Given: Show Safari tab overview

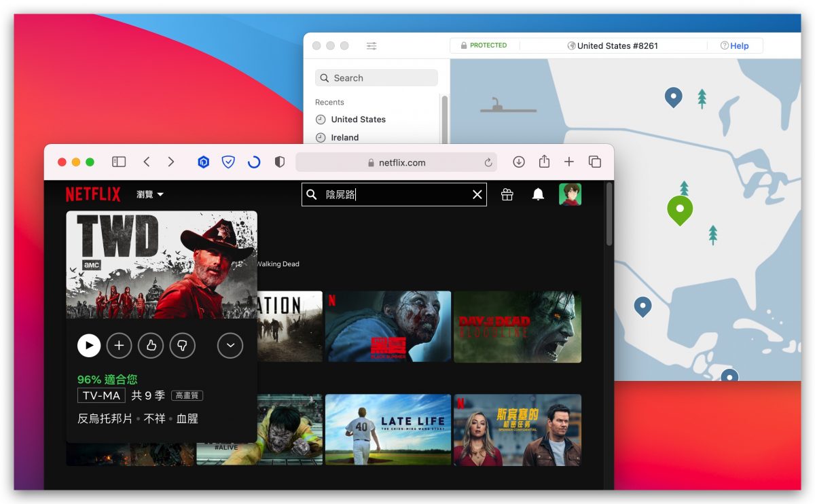Looking at the screenshot, I should tap(595, 162).
